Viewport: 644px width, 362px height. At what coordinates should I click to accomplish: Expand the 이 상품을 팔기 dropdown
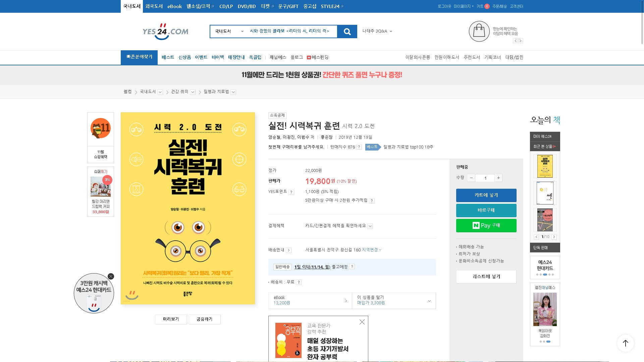point(429,301)
